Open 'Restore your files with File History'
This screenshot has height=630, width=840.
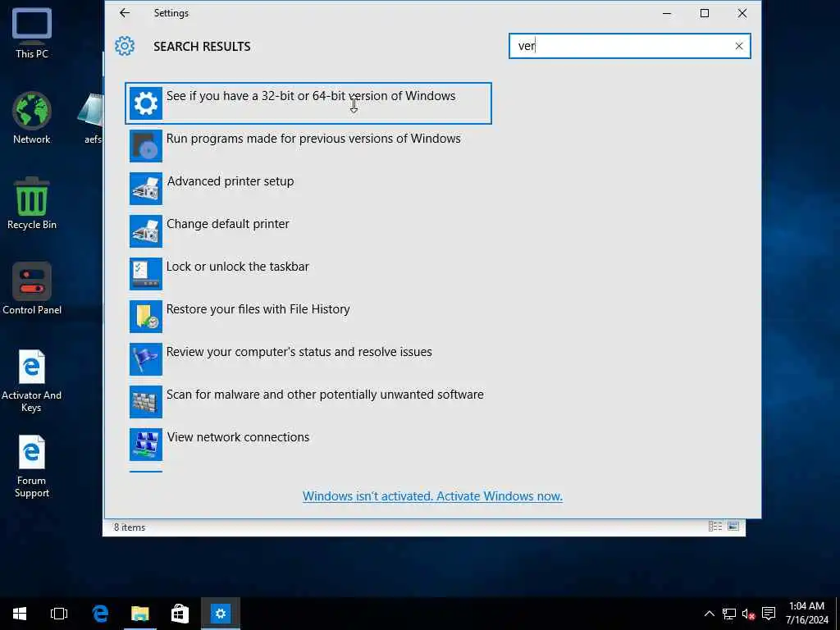pos(308,317)
